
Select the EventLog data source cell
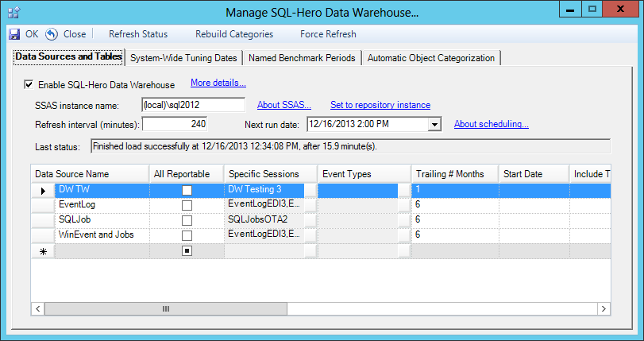point(102,205)
